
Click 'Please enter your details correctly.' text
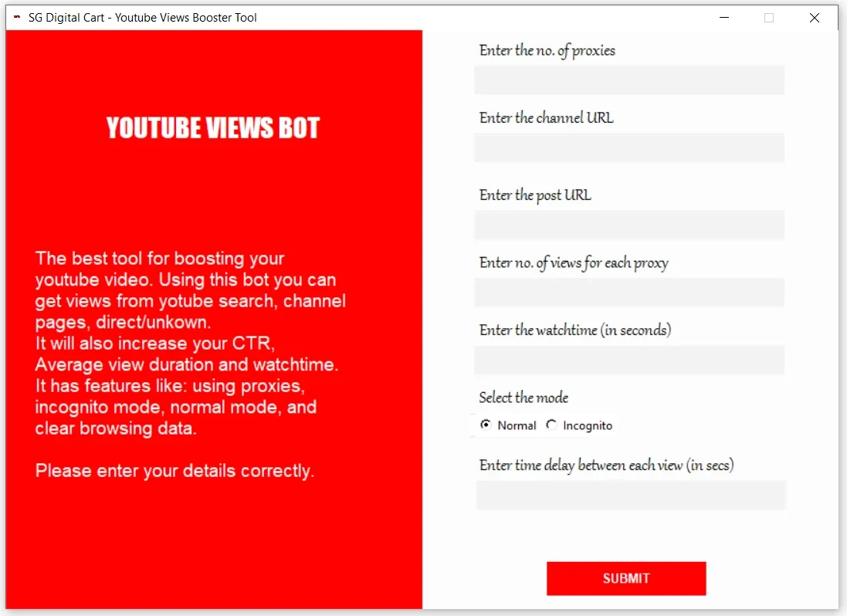tap(174, 471)
